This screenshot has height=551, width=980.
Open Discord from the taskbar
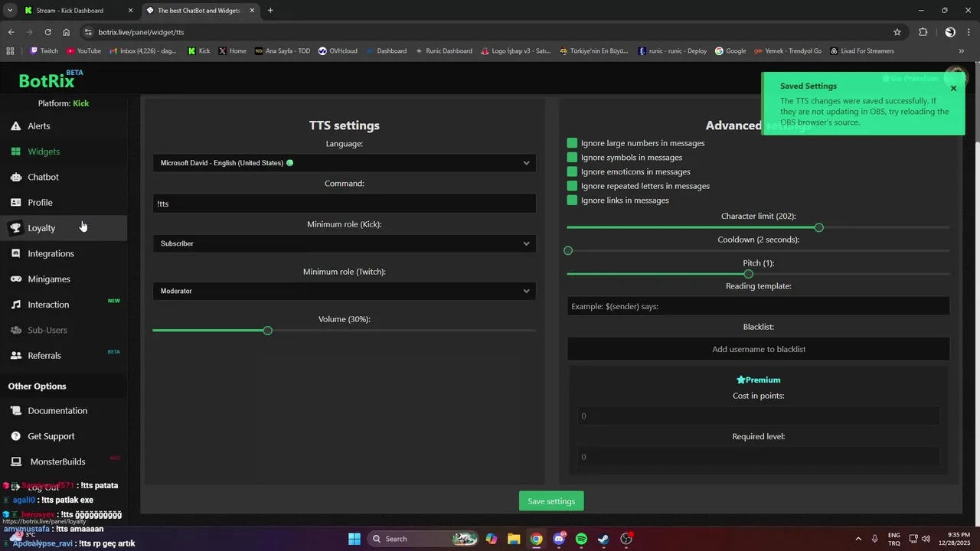559,539
